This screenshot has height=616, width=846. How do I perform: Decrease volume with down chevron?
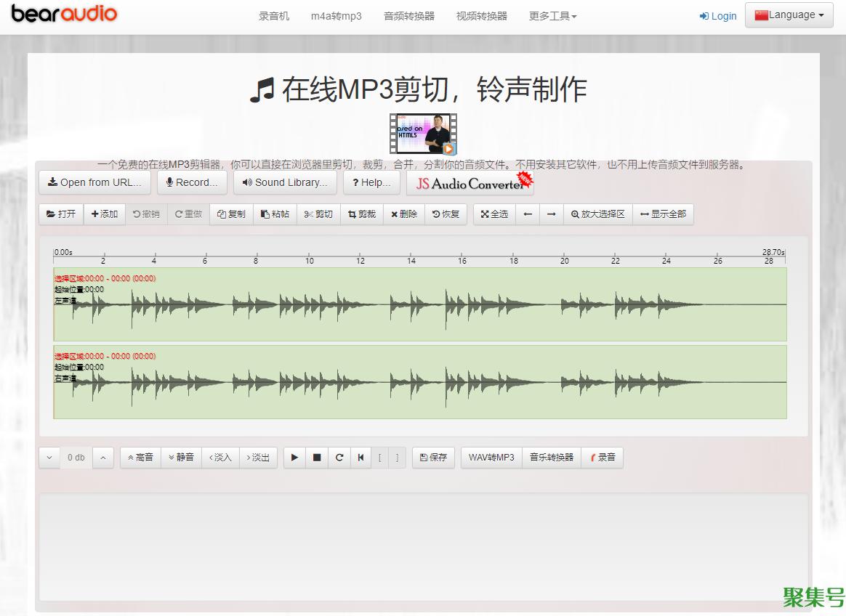[x=49, y=458]
